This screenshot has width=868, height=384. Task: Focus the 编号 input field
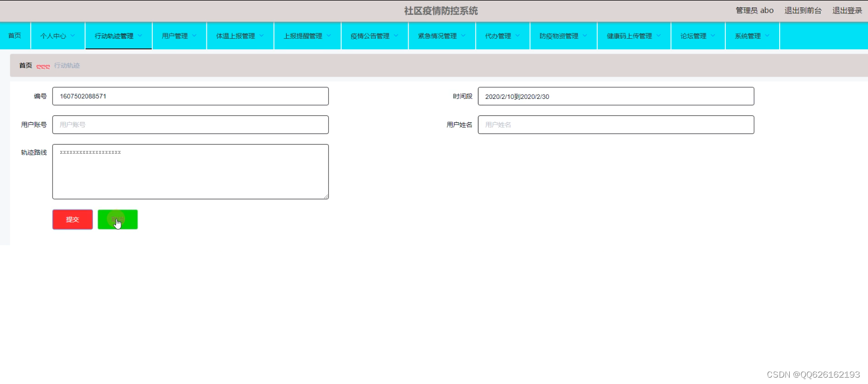click(x=191, y=96)
